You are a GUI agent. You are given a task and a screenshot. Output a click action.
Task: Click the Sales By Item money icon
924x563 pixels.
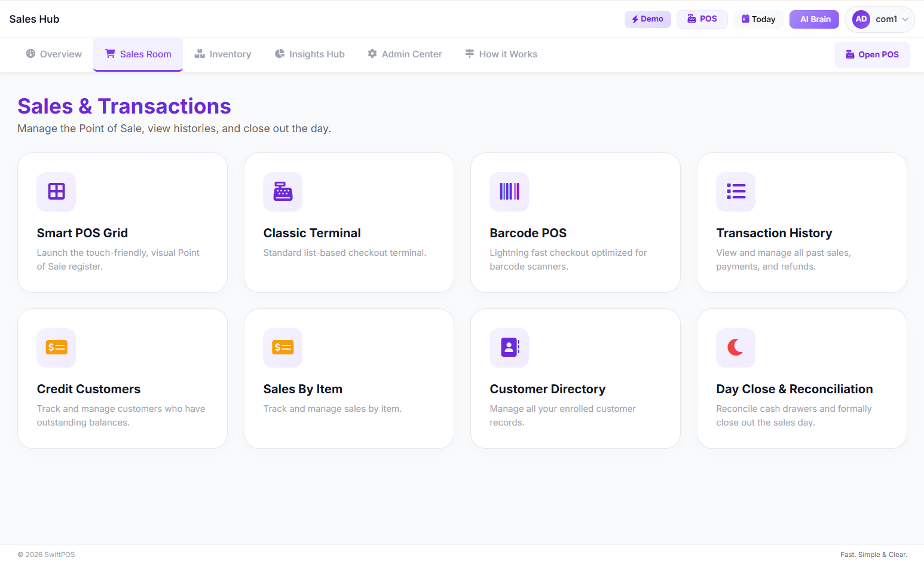coord(283,347)
